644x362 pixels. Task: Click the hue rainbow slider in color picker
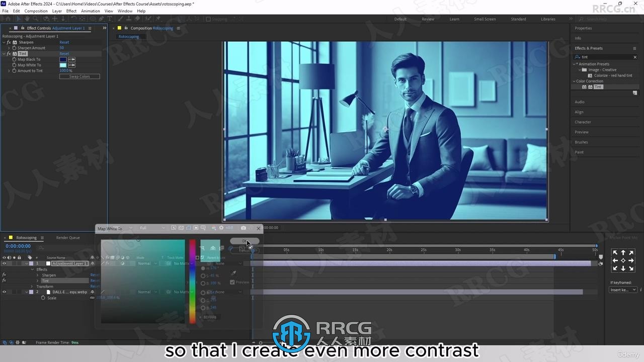pyautogui.click(x=192, y=282)
